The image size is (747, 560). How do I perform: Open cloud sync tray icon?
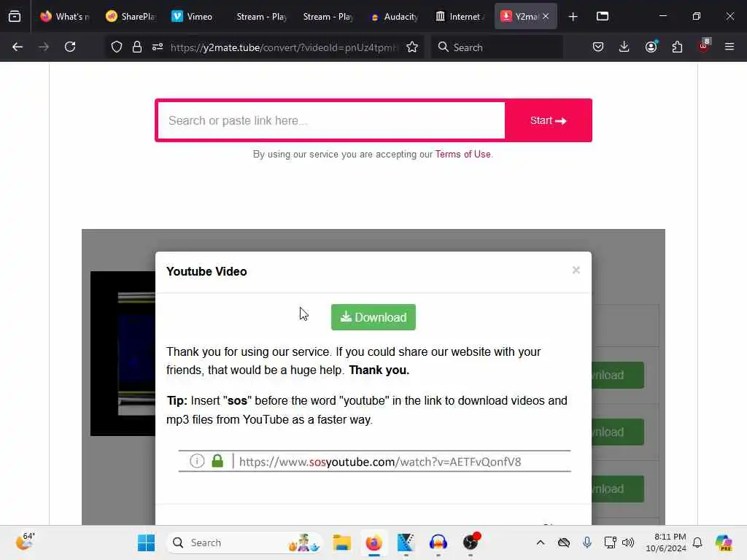(564, 542)
